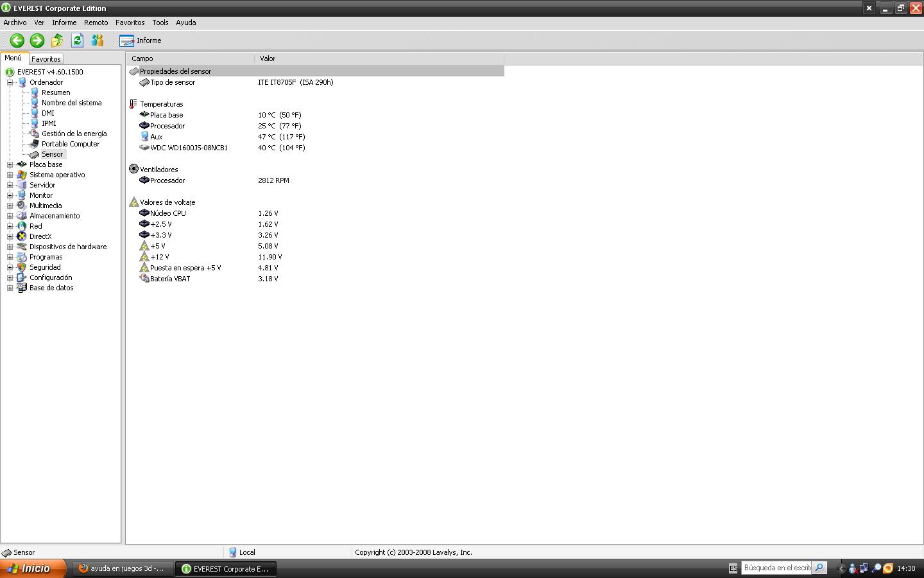The width and height of the screenshot is (924, 578).
Task: Select the Núcleo CPU voltage row
Action: (315, 213)
